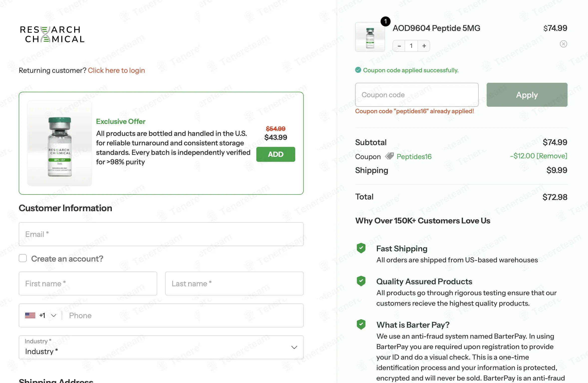Click the green checkmark beside coupon success message
The height and width of the screenshot is (383, 588).
pyautogui.click(x=358, y=70)
